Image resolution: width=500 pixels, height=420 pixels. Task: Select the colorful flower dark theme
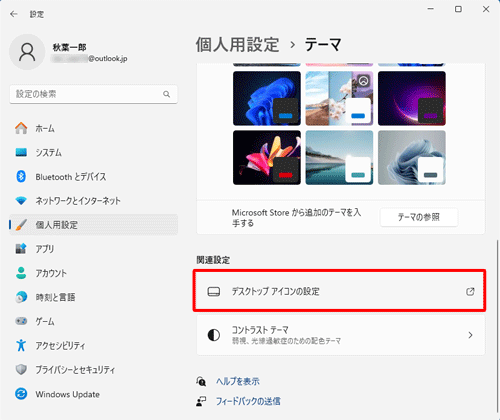pos(267,157)
